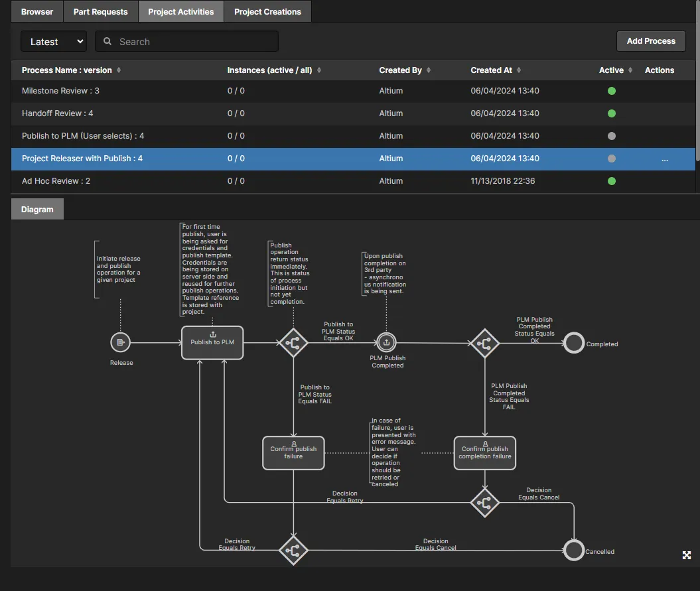Viewport: 700px width, 591px height.
Task: Click the PLM Publish Completed event icon
Action: 387,342
